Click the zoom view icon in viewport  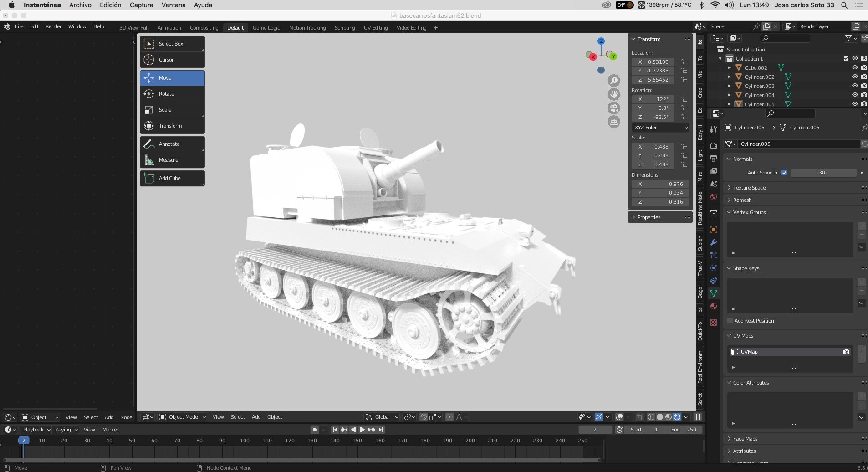coord(614,81)
